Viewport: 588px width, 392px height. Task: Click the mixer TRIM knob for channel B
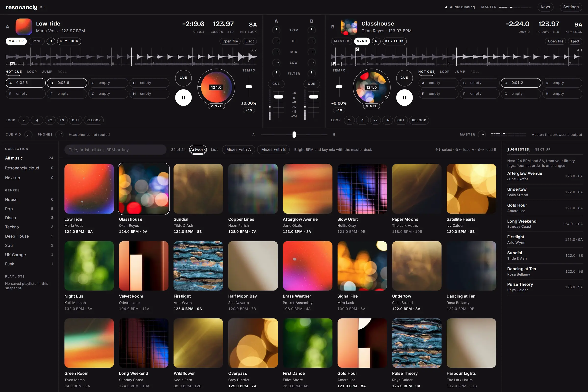tap(311, 30)
